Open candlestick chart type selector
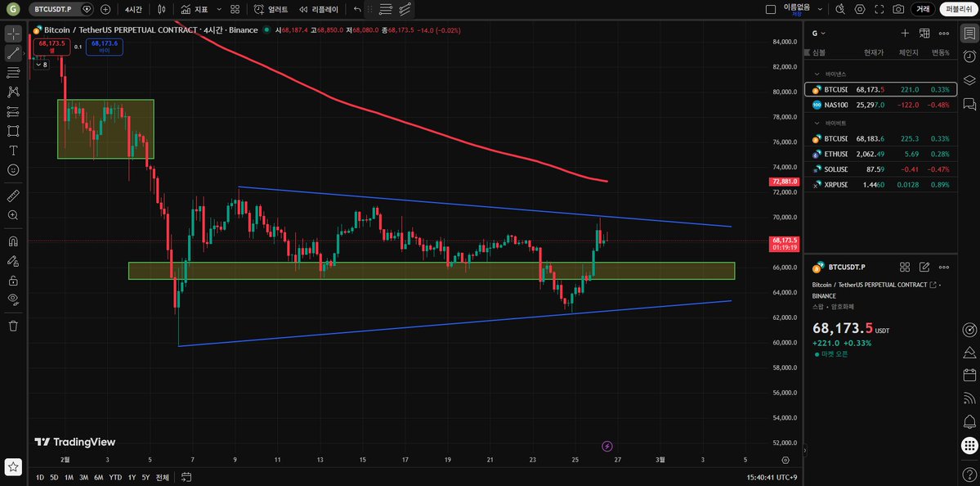980x486 pixels. tap(162, 9)
